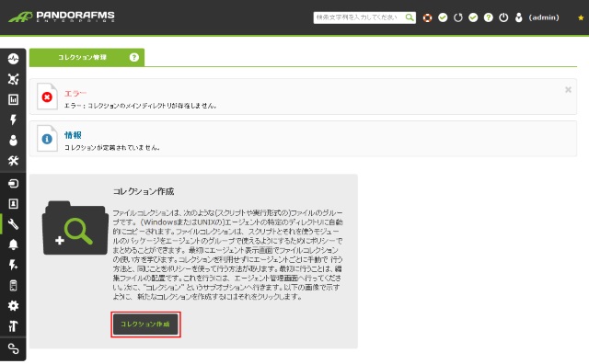Open the lifebuoy support icon in header
Screen dimensions: 589x364
click(x=427, y=17)
